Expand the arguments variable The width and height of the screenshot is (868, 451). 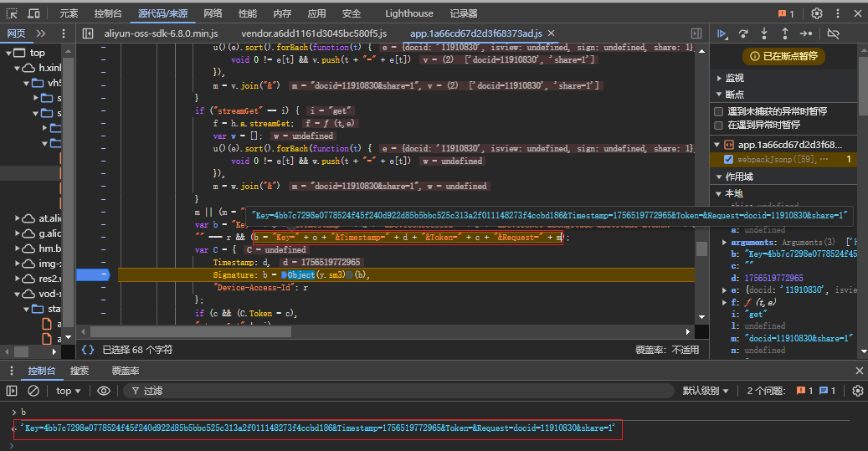[x=725, y=243]
